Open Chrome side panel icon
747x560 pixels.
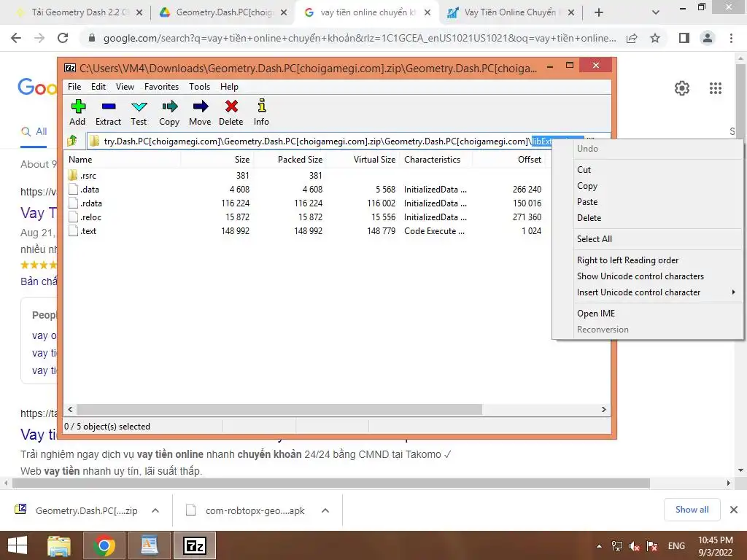pos(684,38)
